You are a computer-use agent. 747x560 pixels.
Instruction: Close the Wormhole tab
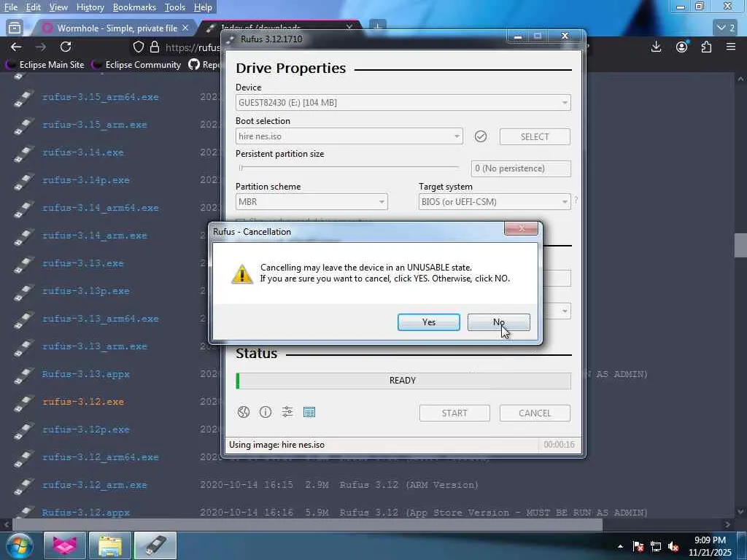[x=185, y=28]
